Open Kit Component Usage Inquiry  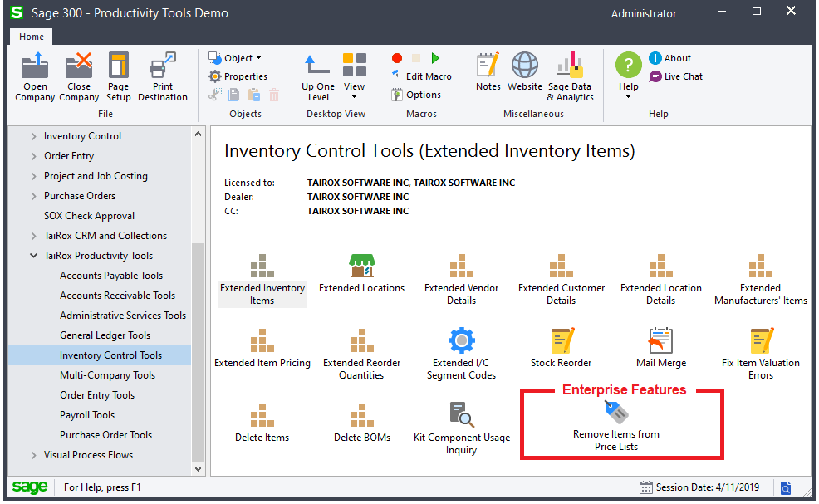click(x=461, y=415)
